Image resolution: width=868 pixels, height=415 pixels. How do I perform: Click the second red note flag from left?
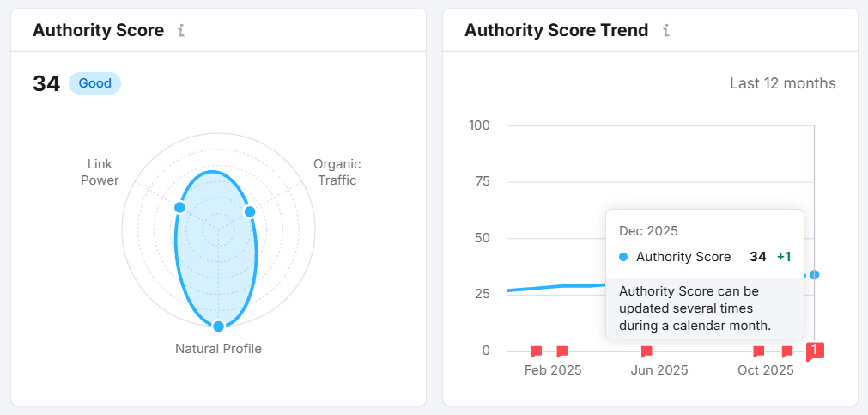562,351
